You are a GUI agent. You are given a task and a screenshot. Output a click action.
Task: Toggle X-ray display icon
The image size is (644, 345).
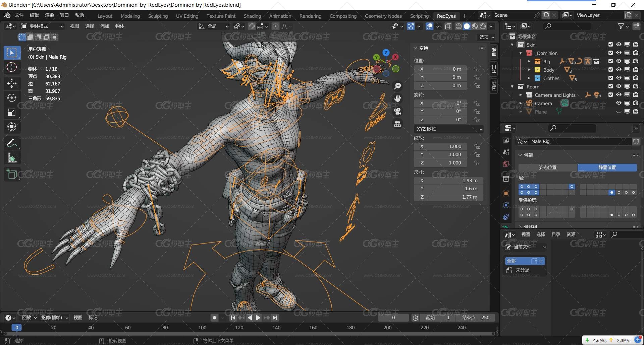(x=448, y=26)
